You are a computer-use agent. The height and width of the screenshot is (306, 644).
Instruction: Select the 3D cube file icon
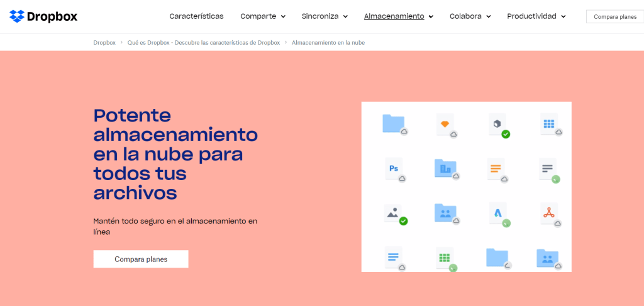click(497, 125)
